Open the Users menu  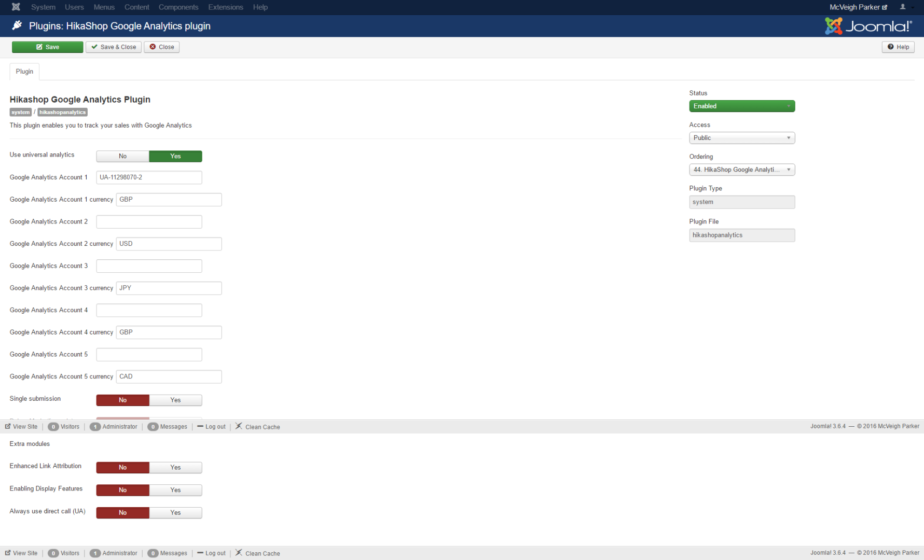74,7
